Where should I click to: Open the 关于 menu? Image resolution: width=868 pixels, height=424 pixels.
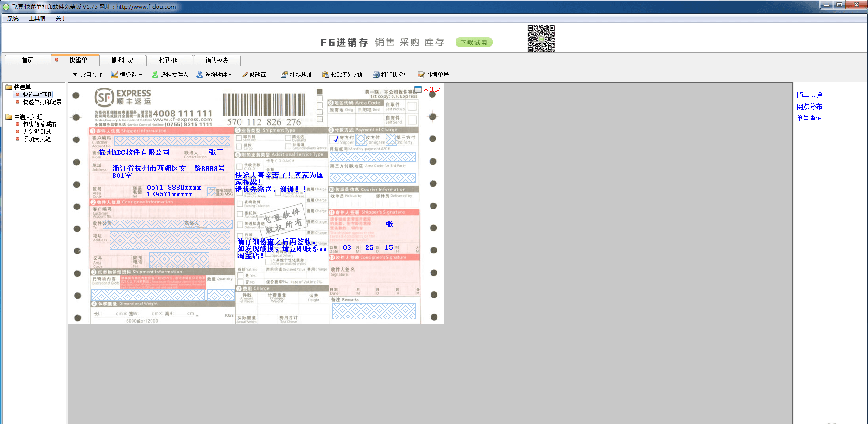tap(61, 19)
